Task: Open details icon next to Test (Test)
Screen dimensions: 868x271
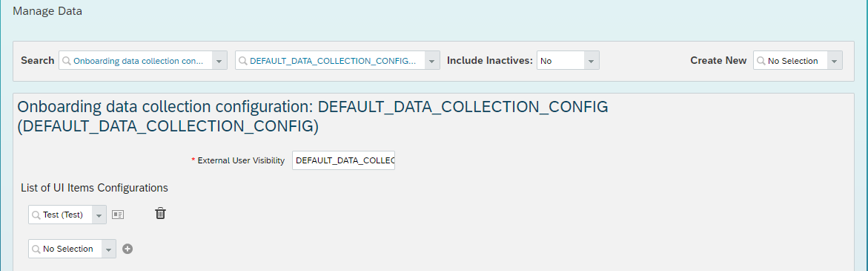Action: point(117,215)
